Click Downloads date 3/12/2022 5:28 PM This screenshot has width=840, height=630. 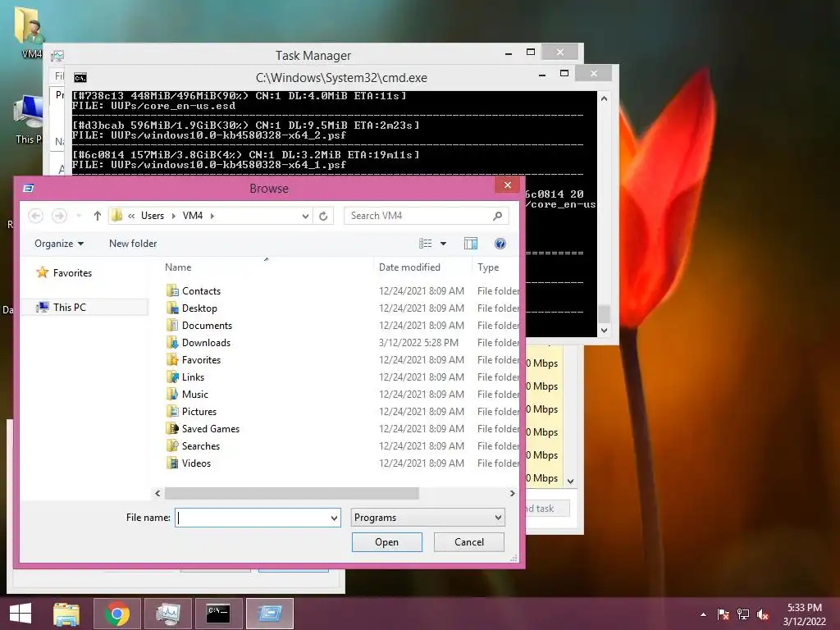tap(418, 342)
